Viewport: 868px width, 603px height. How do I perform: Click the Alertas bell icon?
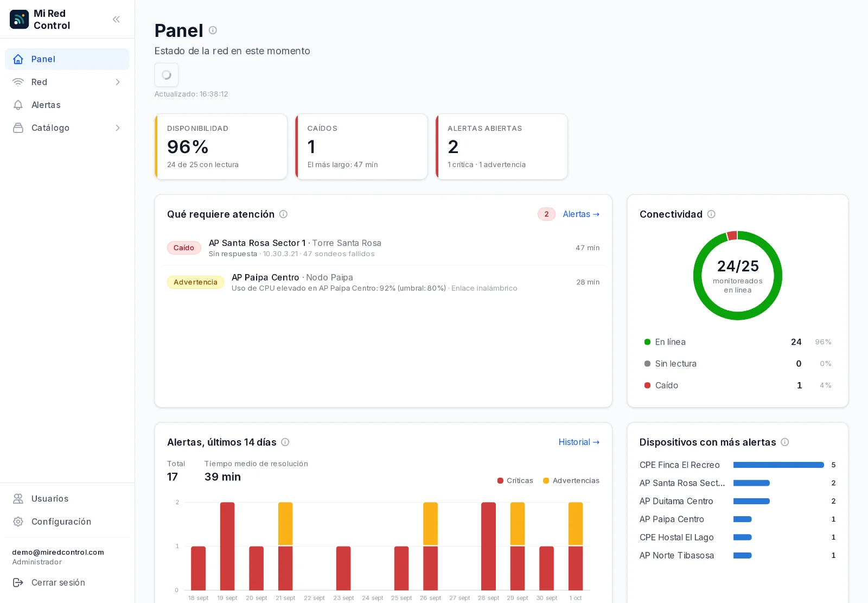tap(18, 105)
